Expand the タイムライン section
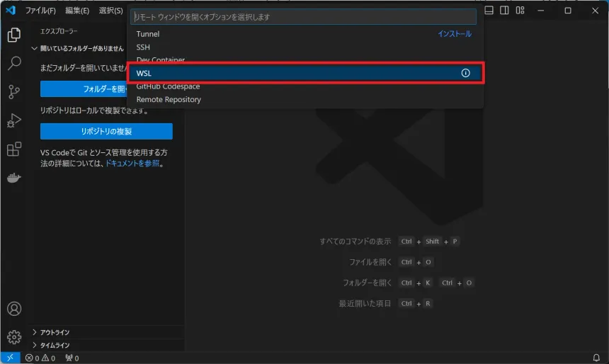609x364 pixels. point(55,345)
